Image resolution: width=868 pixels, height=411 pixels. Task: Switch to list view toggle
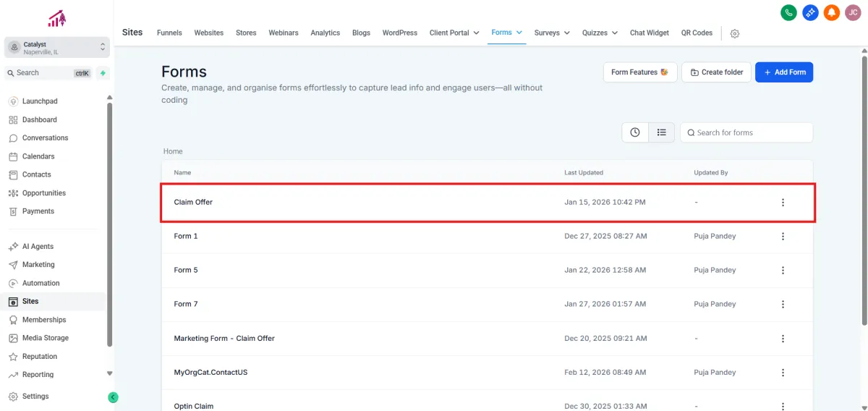click(661, 132)
